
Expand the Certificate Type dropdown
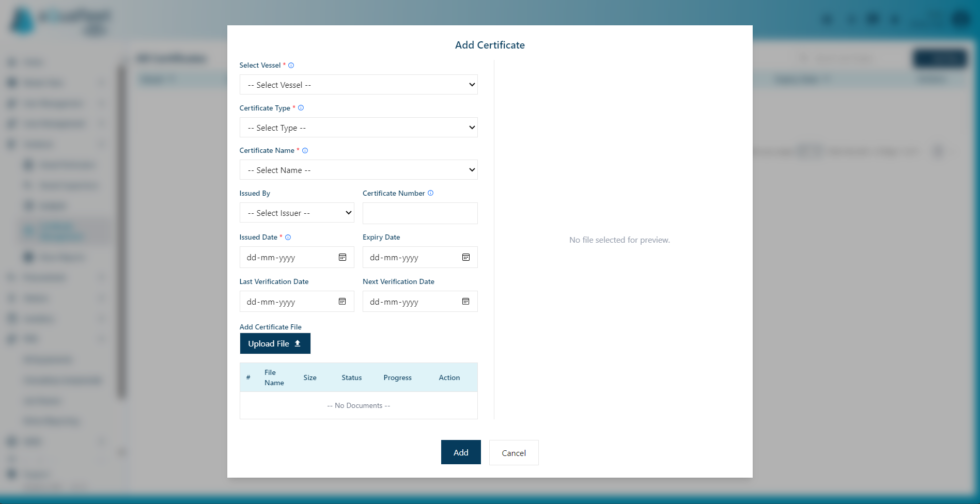click(x=358, y=127)
